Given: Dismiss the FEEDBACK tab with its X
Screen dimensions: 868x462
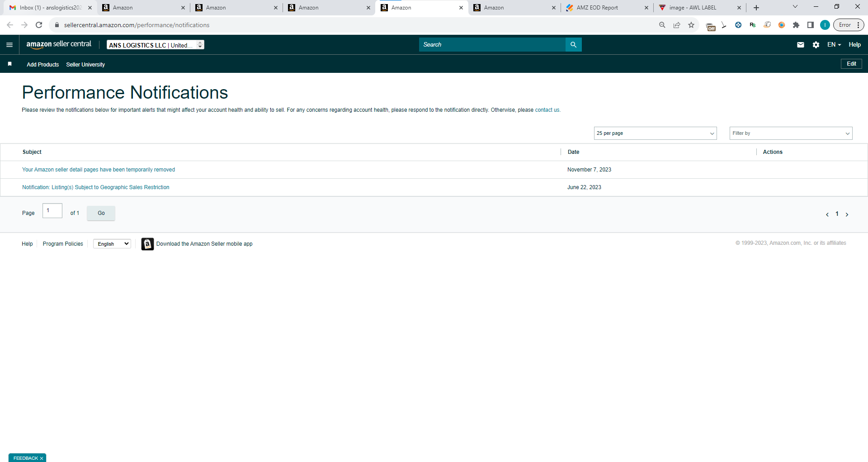Looking at the screenshot, I should 42,458.
